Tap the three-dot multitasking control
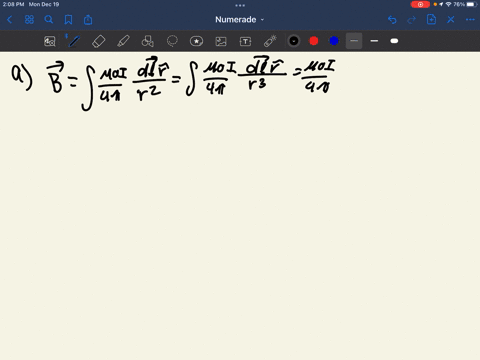This screenshot has height=360, width=480. click(240, 5)
